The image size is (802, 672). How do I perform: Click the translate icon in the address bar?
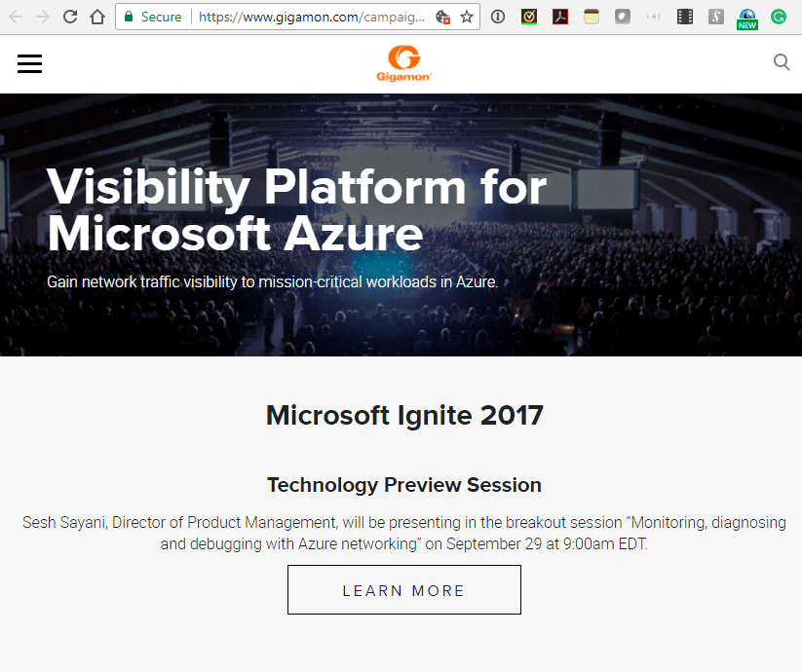tap(441, 17)
